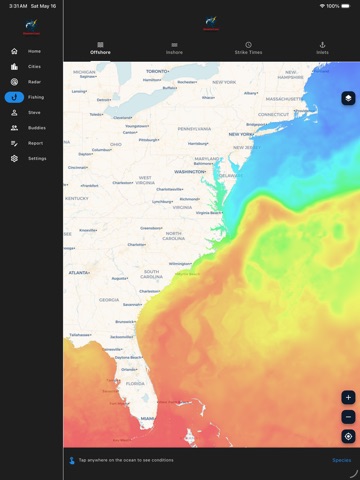Click the app logo in header
Viewport: 360px width, 480px height.
[211, 23]
